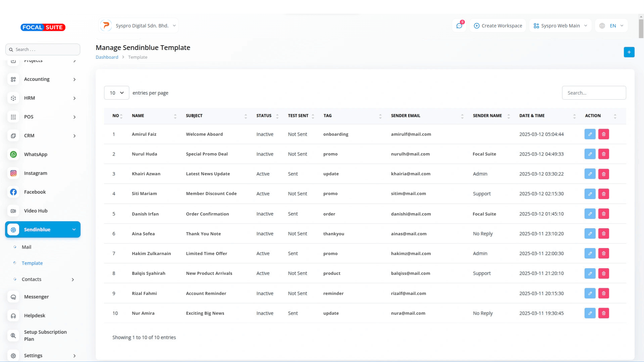Delete the Nur Amira template
This screenshot has height=362, width=644.
(x=603, y=313)
